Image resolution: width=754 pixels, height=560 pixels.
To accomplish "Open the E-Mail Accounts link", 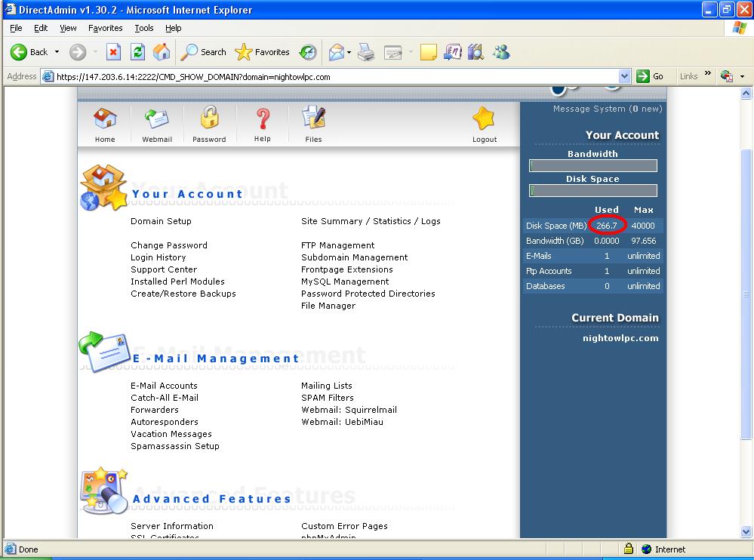I will 164,386.
